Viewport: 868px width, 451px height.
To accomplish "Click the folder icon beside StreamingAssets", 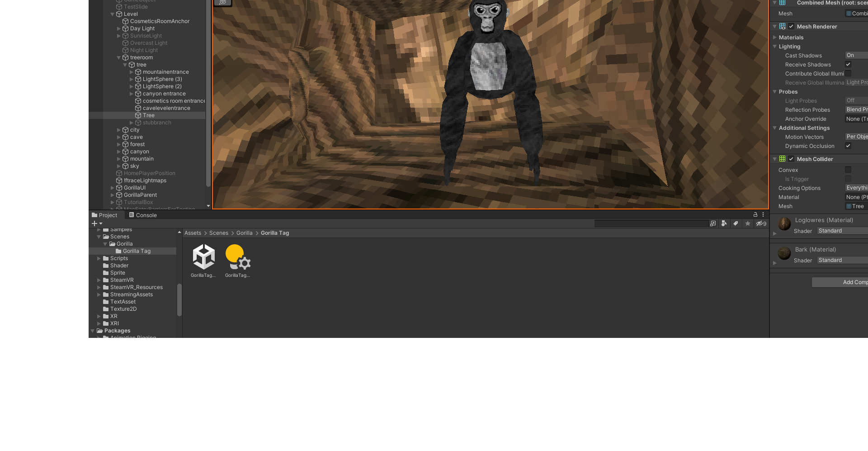I will [106, 294].
